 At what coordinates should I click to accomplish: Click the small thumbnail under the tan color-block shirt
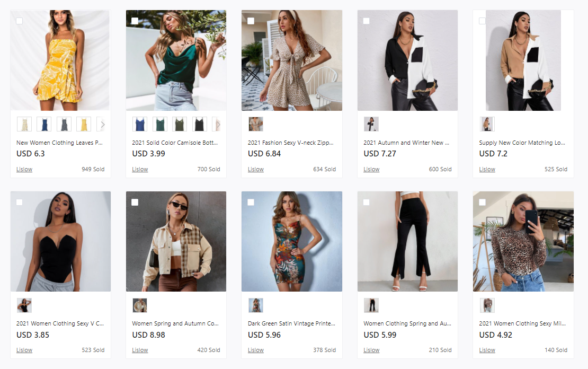[487, 124]
